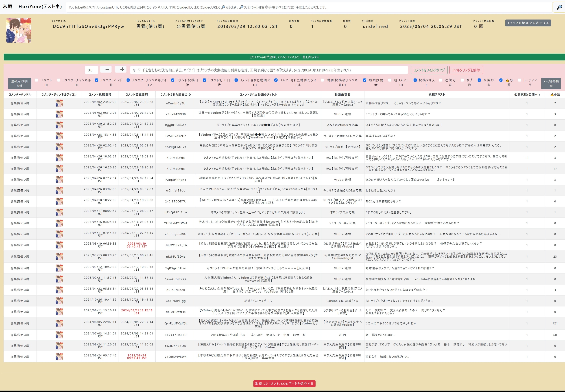This screenshot has width=565, height=392.
Task: Click the thumbs-up count column header
Action: 555,95
